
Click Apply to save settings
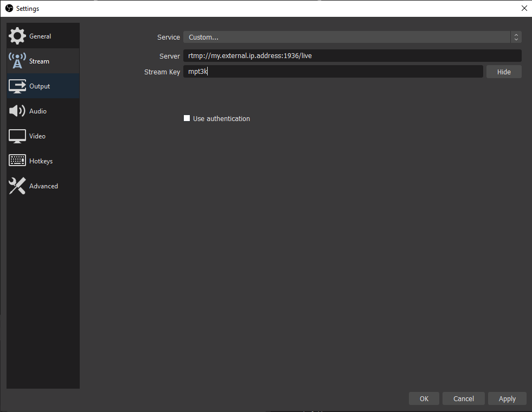(x=507, y=398)
